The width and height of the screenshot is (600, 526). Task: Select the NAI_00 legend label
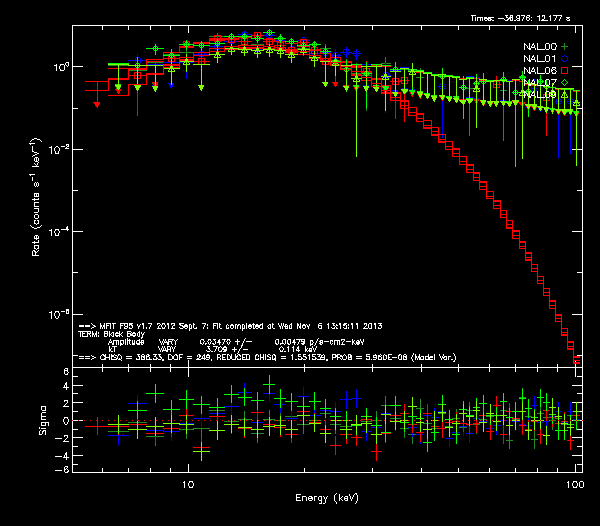pyautogui.click(x=539, y=46)
